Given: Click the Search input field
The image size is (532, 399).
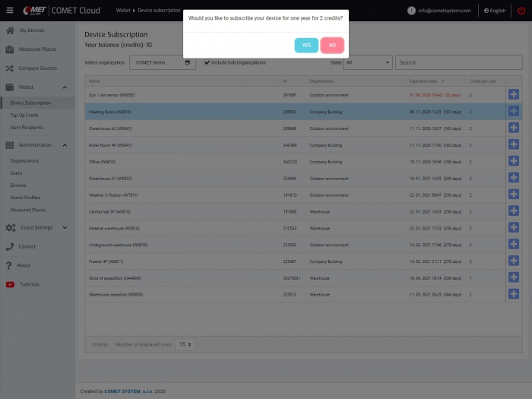Looking at the screenshot, I should pos(458,62).
